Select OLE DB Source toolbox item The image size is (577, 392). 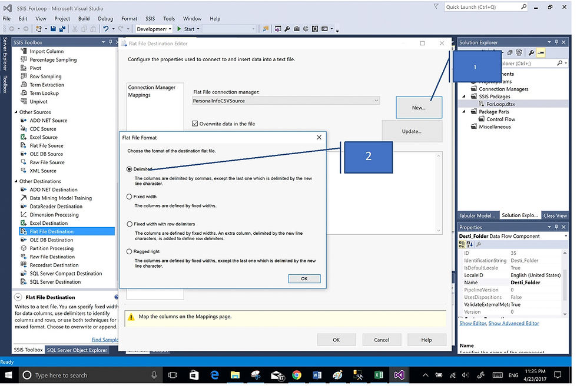[47, 154]
